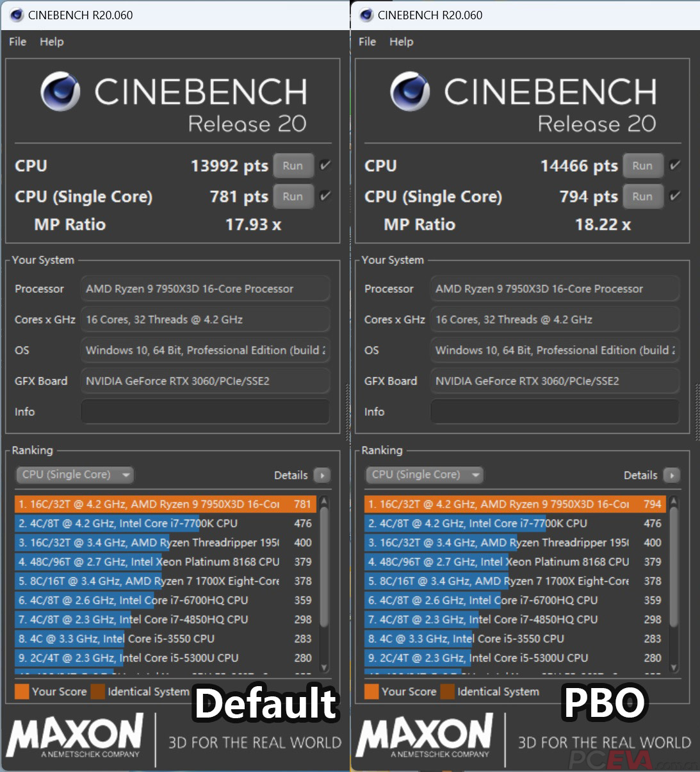This screenshot has height=772, width=700.
Task: Click Details label in PBO window
Action: click(640, 475)
